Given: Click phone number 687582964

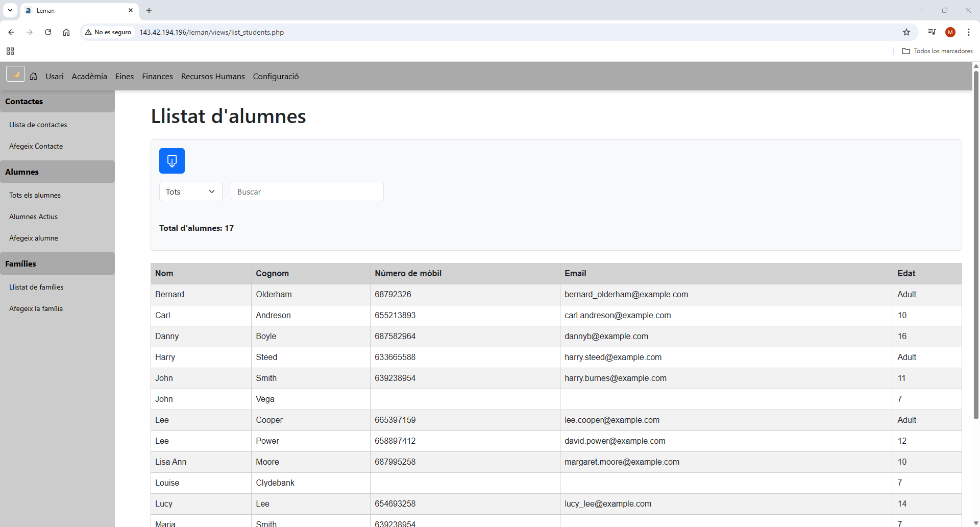Looking at the screenshot, I should click(x=395, y=336).
